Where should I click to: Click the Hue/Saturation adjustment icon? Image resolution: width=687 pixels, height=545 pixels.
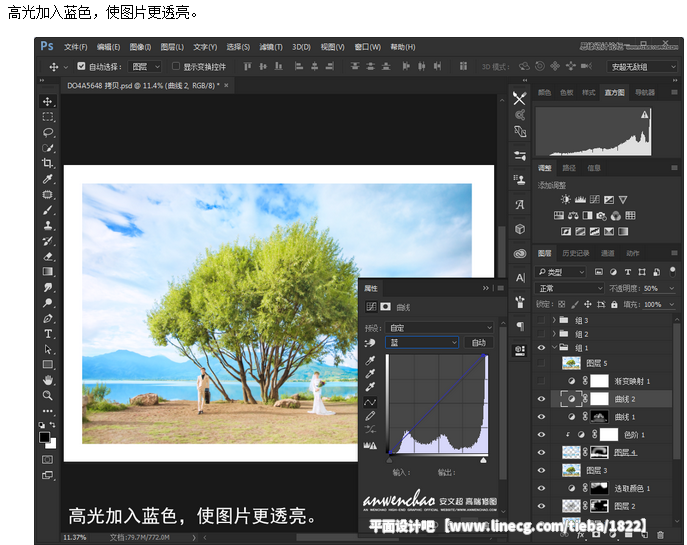pos(559,216)
